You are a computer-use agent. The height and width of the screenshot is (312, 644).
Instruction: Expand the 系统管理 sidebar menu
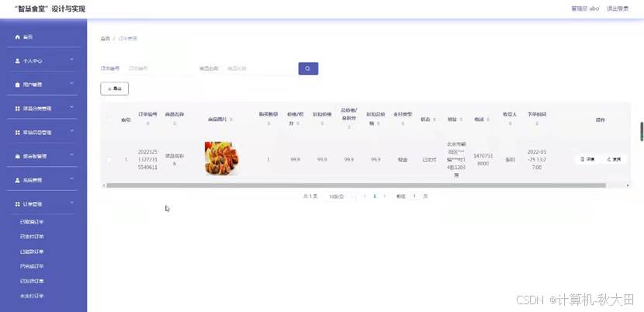(43, 180)
